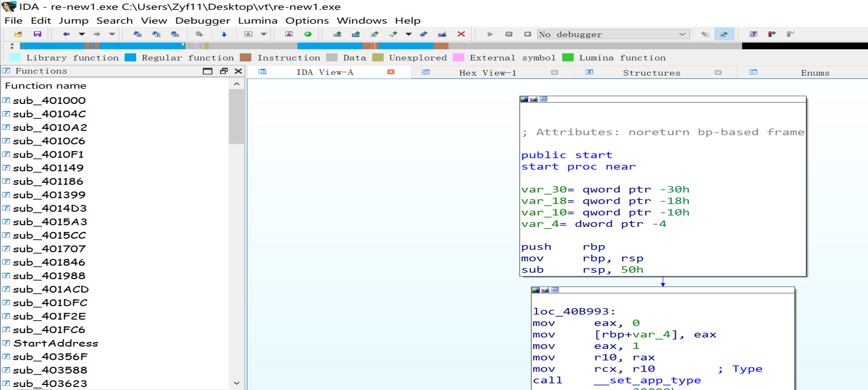Click the red X delete icon

[461, 34]
